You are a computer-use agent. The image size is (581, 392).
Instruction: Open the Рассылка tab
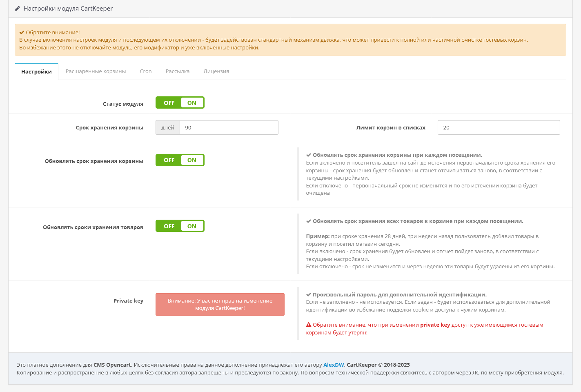coord(178,71)
